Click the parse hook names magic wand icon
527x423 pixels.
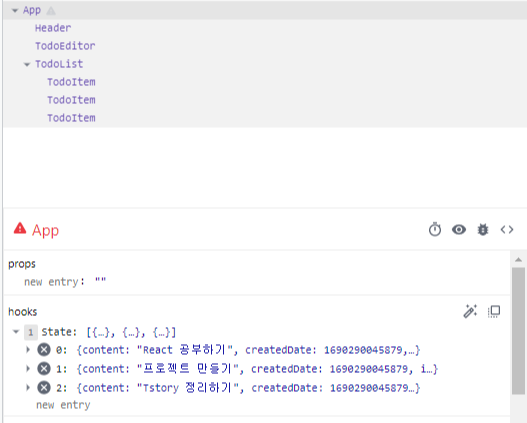coord(470,311)
